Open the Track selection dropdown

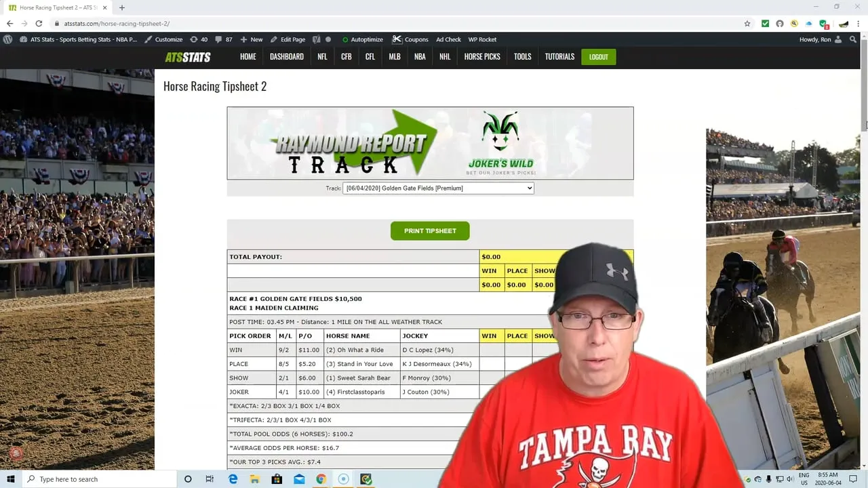pos(438,188)
